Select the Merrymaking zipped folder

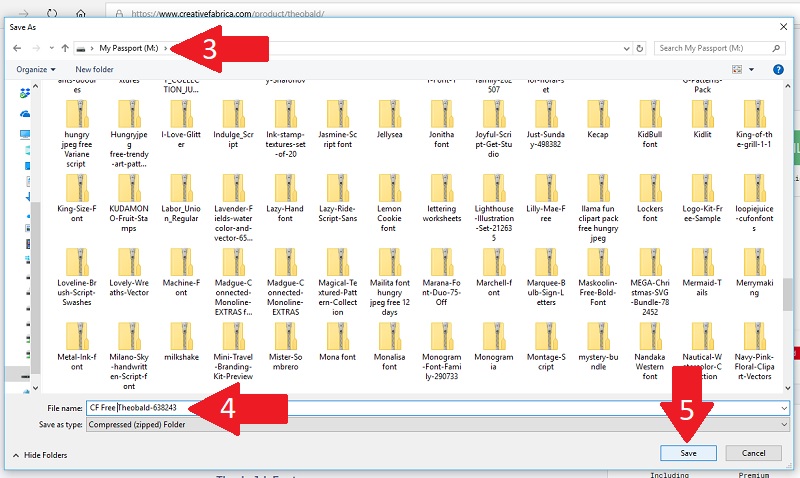pyautogui.click(x=756, y=271)
